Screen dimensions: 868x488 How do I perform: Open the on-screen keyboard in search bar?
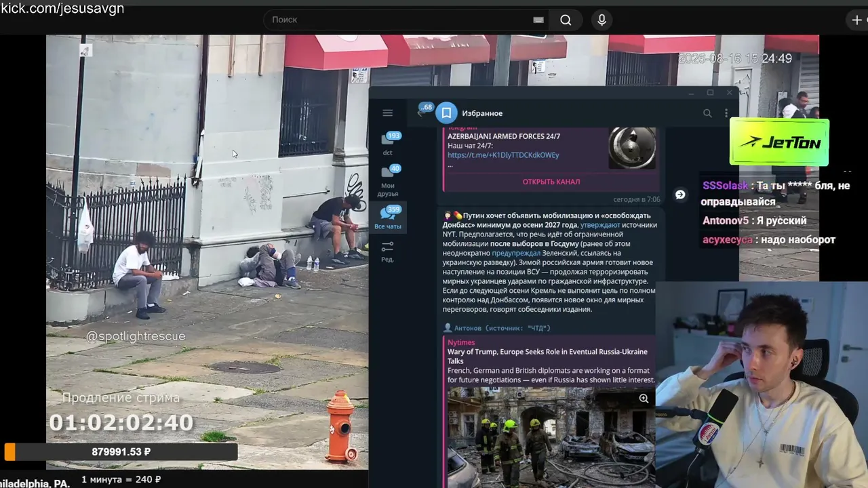pos(538,20)
